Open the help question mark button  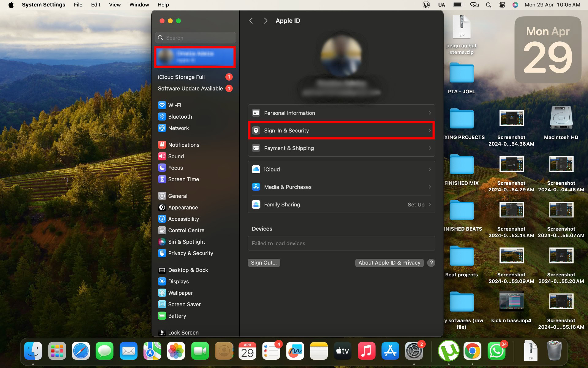pos(431,263)
